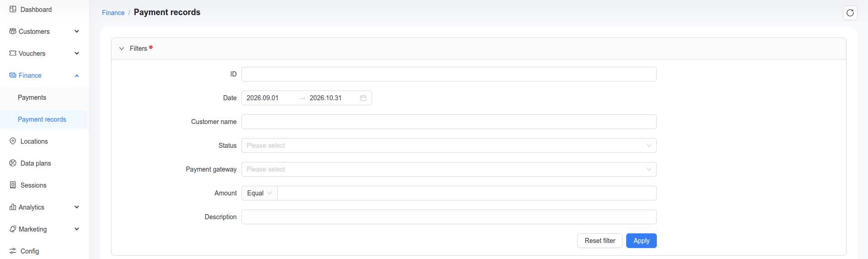Collapse the Finance submenu chevron

tap(77, 76)
